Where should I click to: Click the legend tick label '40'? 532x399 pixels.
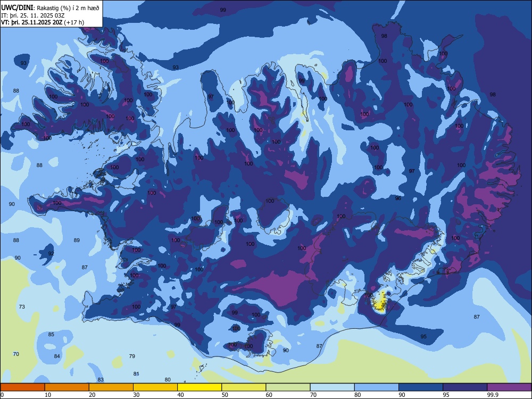click(x=180, y=395)
